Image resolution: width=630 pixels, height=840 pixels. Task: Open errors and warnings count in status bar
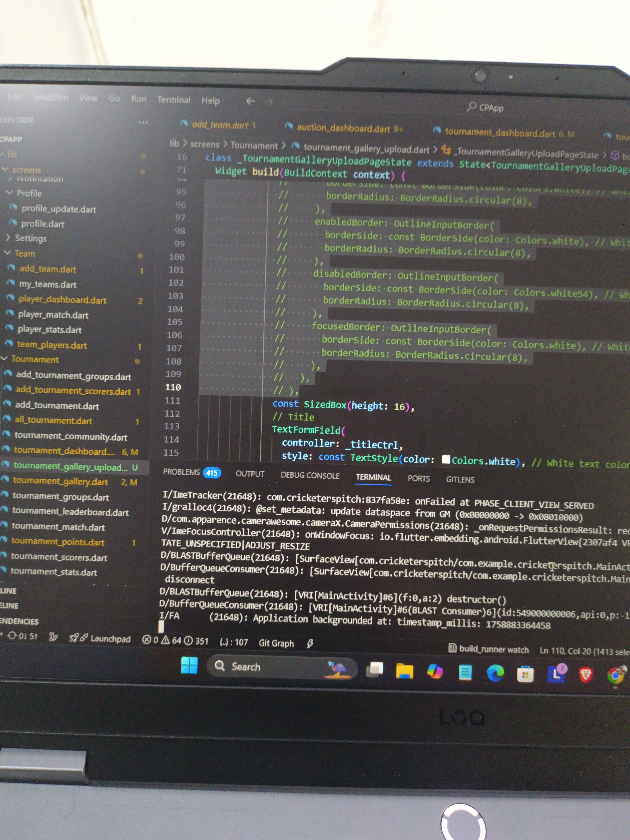pyautogui.click(x=175, y=641)
